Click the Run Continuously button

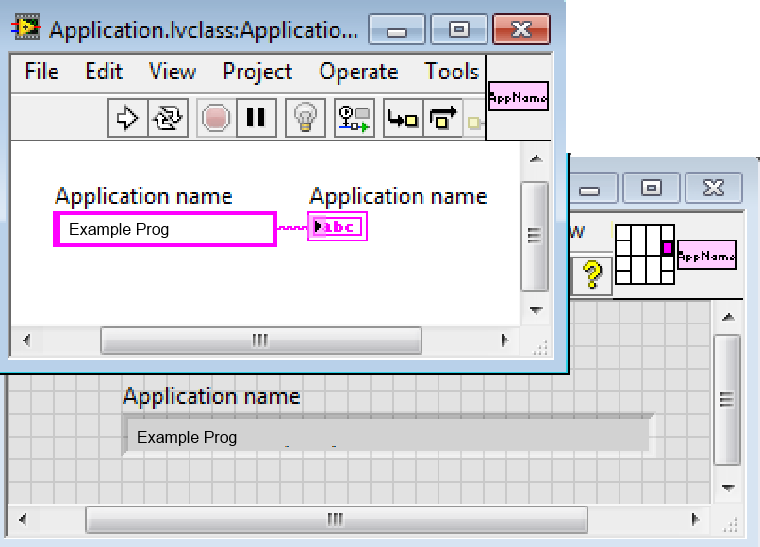tap(167, 118)
